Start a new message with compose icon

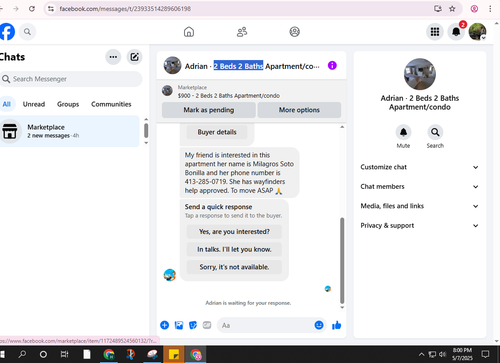point(134,57)
